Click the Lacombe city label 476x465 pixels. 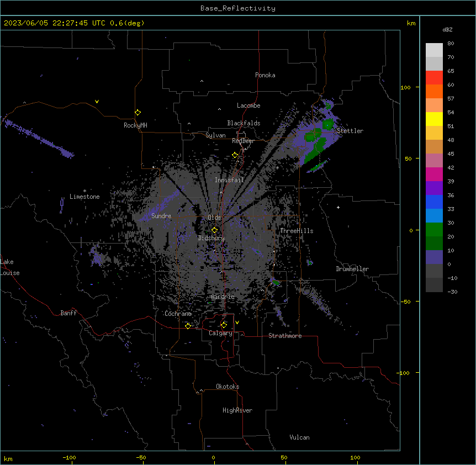tap(248, 105)
